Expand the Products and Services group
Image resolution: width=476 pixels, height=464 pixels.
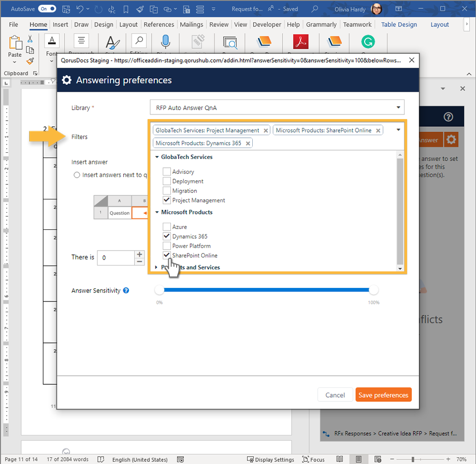(x=156, y=267)
